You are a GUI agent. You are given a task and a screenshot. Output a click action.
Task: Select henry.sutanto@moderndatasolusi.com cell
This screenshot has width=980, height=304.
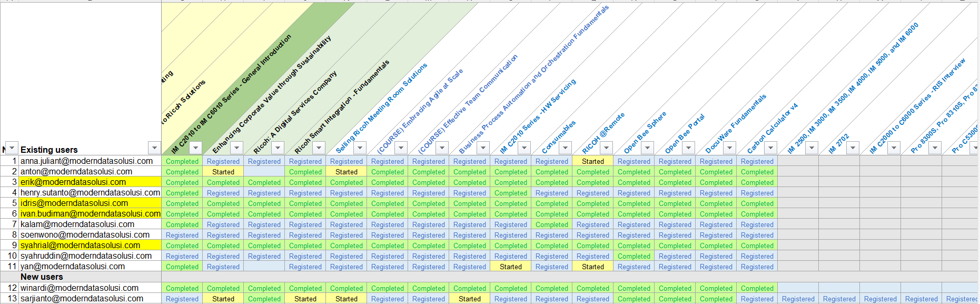click(x=90, y=193)
